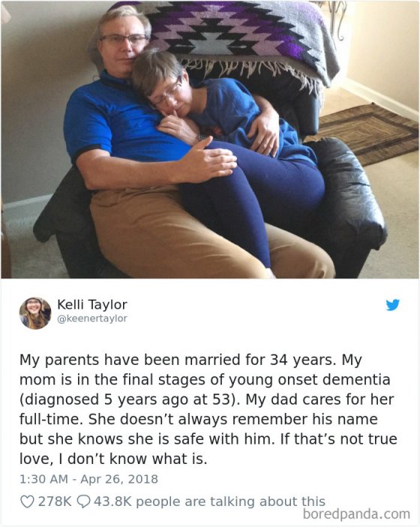Viewport: 420px width, 527px height.
Task: Click the brown rug in the photo
Action: 367,133
